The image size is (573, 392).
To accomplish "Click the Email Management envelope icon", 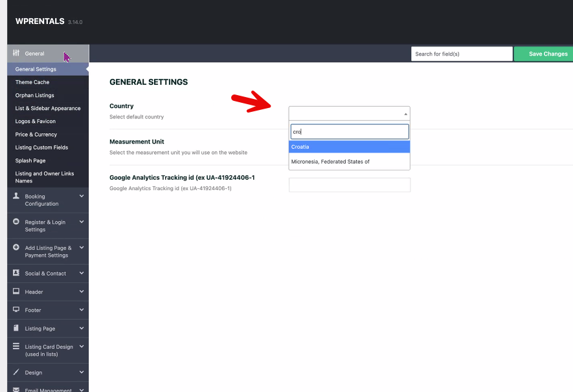I will click(16, 389).
